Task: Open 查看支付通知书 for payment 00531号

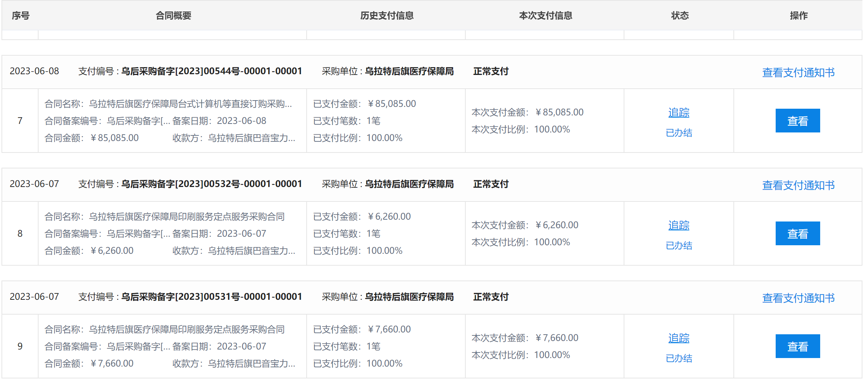Action: click(x=798, y=298)
